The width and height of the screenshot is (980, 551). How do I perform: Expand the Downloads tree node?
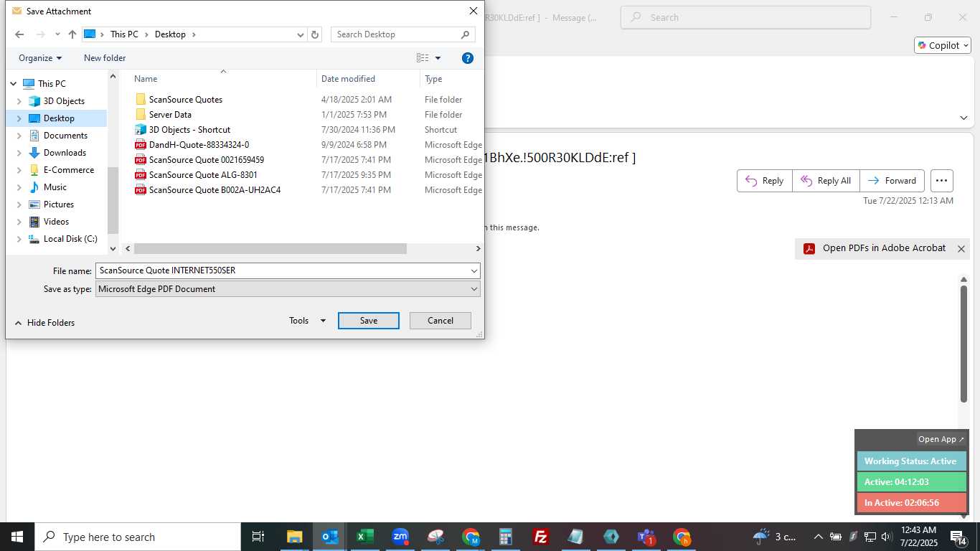coord(19,153)
